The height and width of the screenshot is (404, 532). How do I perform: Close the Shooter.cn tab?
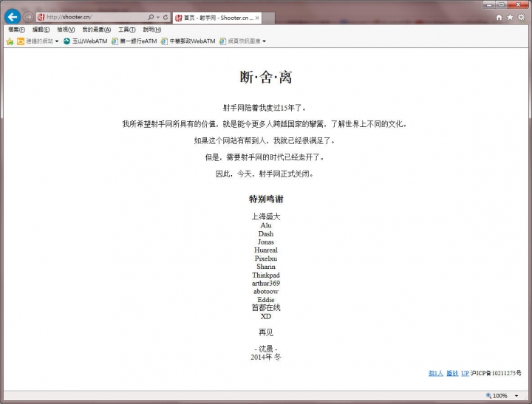(x=257, y=18)
